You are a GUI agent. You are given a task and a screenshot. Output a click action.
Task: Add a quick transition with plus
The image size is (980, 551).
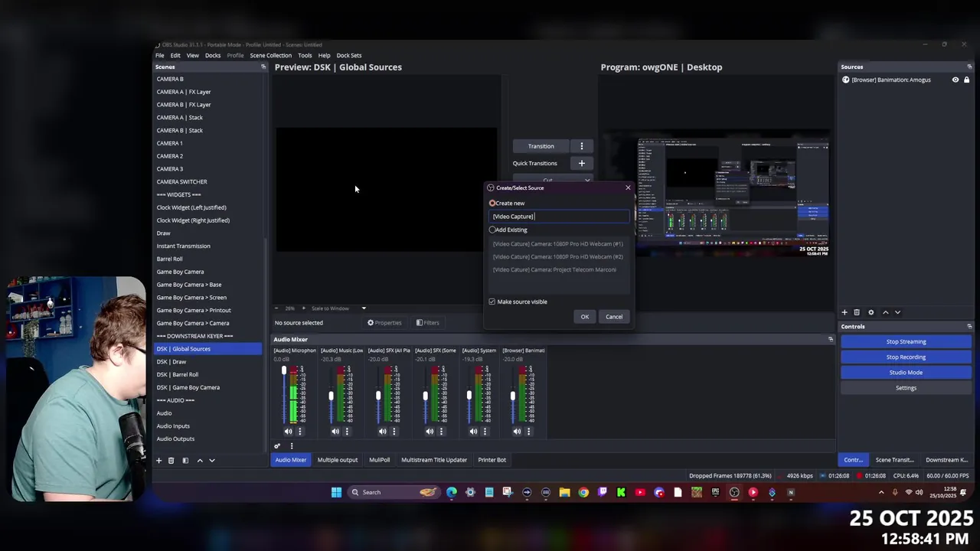582,163
